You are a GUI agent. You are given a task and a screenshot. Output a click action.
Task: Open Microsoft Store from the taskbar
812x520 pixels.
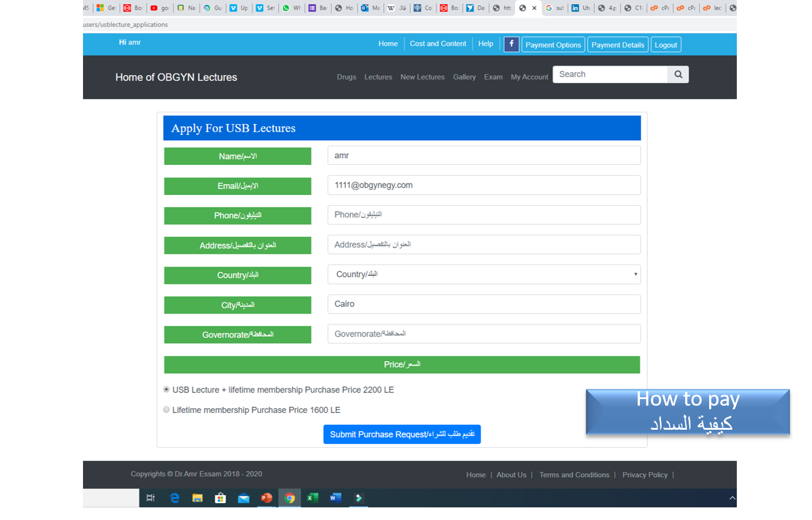click(x=221, y=498)
